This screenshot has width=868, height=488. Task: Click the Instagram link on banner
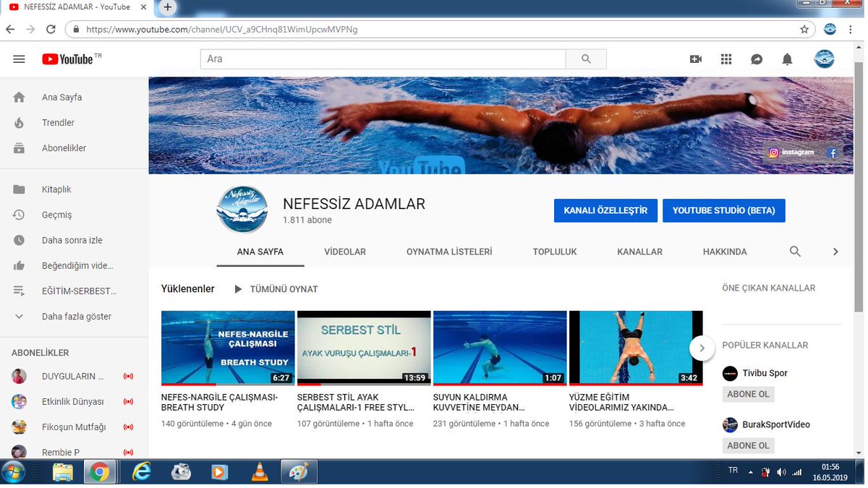[791, 153]
